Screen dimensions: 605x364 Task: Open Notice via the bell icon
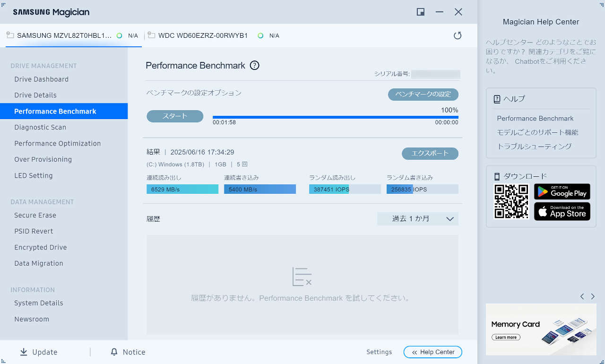(114, 352)
